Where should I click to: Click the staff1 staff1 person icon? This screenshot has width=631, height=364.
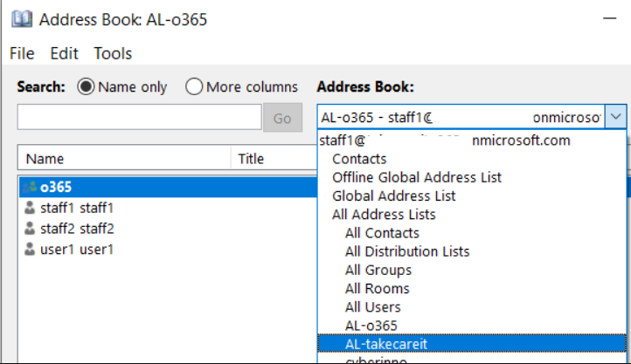tap(30, 208)
